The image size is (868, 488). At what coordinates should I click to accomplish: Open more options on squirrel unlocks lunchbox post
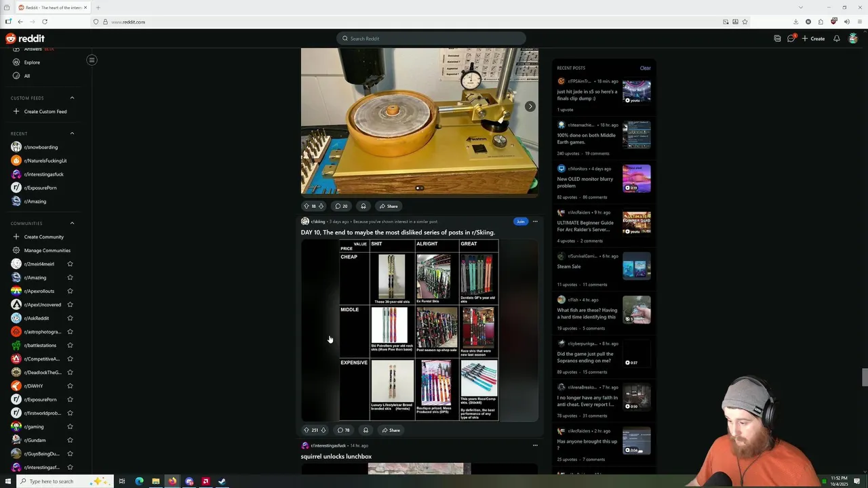point(535,445)
